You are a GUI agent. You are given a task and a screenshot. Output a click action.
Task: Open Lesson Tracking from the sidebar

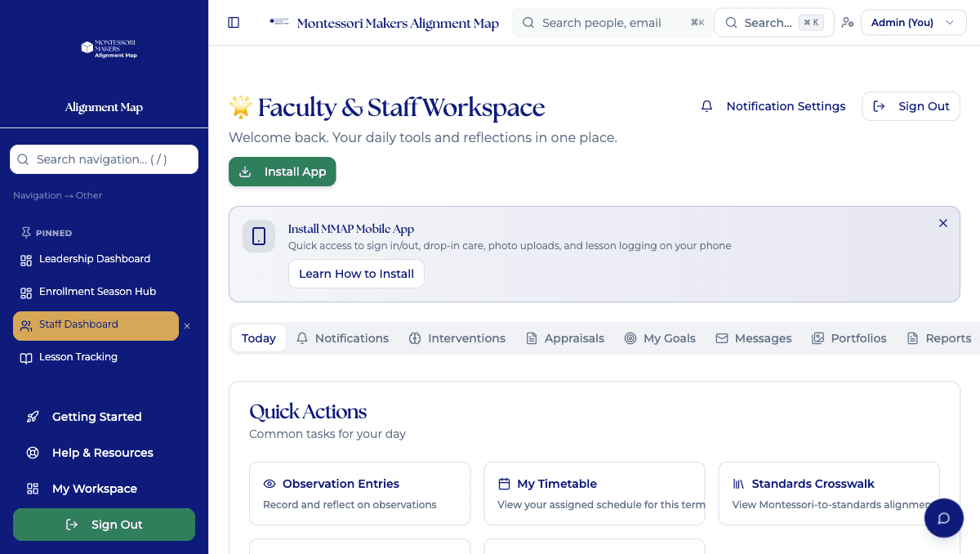tap(78, 356)
